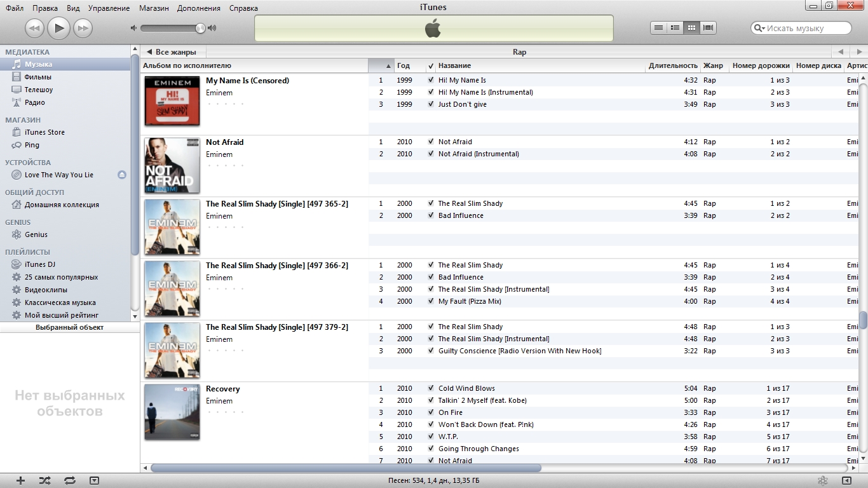The width and height of the screenshot is (868, 488).
Task: Skip to the next track button
Action: (x=83, y=28)
